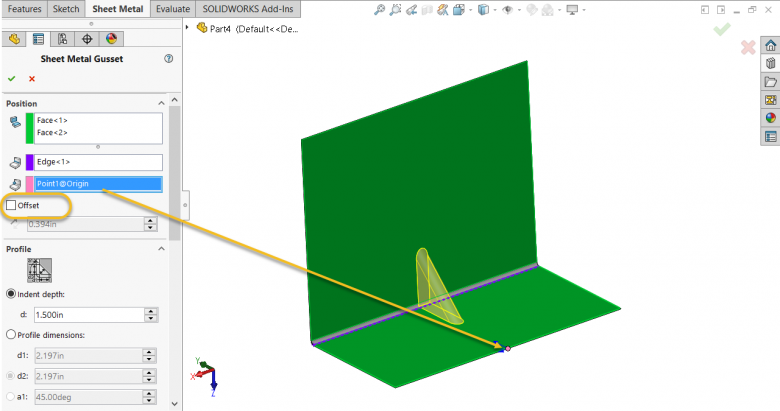Screen dimensions: 780x411
Task: Open the FeatureManager design tree tab
Action: point(14,39)
